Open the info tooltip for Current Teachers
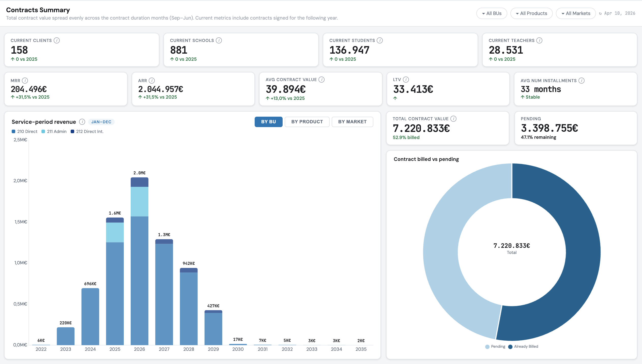Viewport: 642px width, 364px height. coord(539,40)
